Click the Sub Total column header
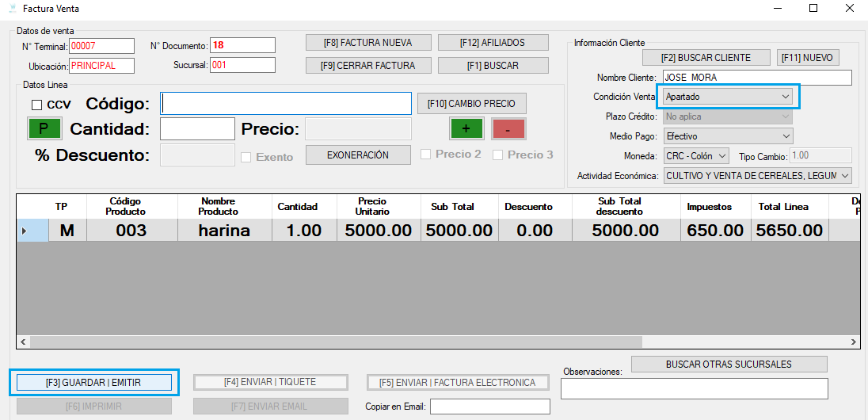This screenshot has height=420, width=868. coord(459,207)
